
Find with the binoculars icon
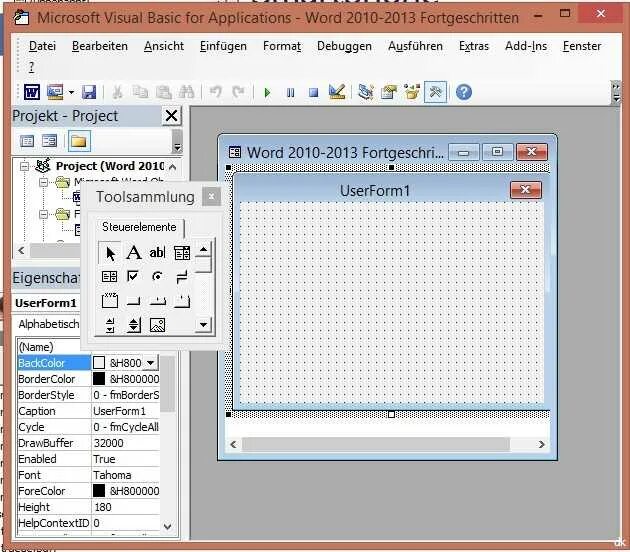click(x=186, y=92)
